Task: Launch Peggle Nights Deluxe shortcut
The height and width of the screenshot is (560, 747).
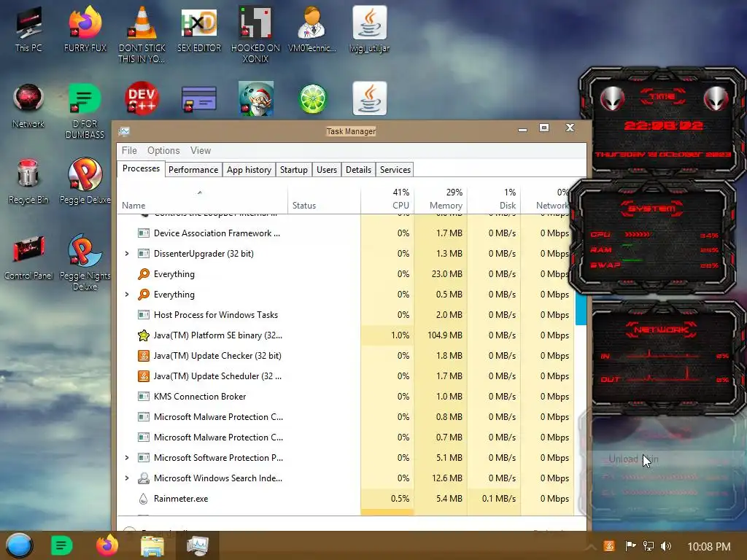Action: pyautogui.click(x=85, y=262)
